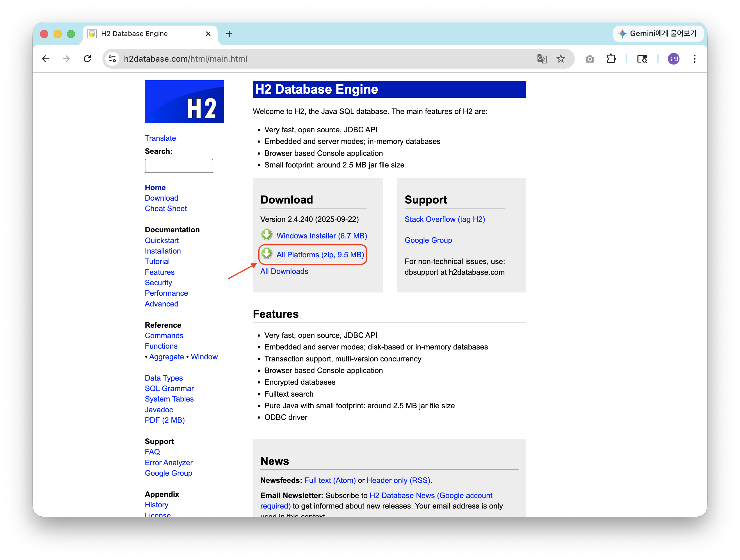This screenshot has height=560, width=740.
Task: Open the Translate link
Action: 160,138
